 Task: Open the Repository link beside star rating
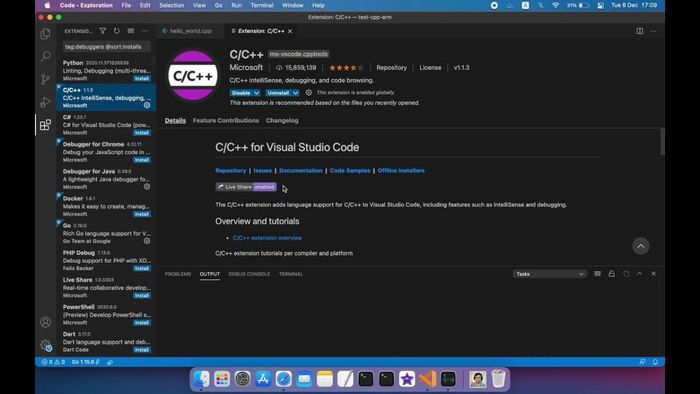pos(392,68)
